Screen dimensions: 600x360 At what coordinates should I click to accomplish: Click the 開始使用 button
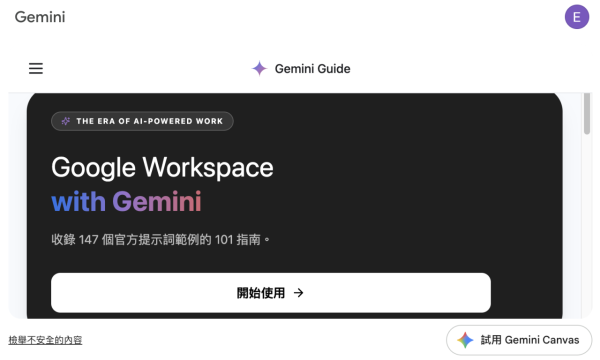click(x=271, y=293)
